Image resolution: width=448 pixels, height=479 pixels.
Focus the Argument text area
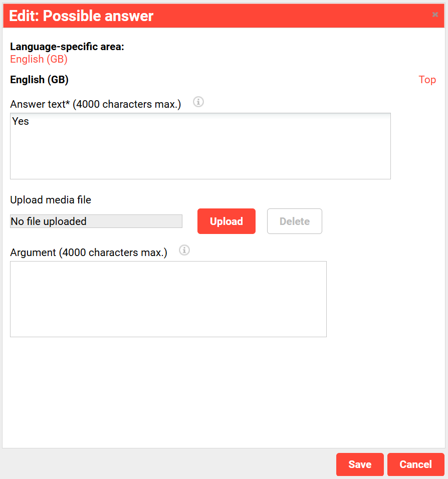(168, 299)
